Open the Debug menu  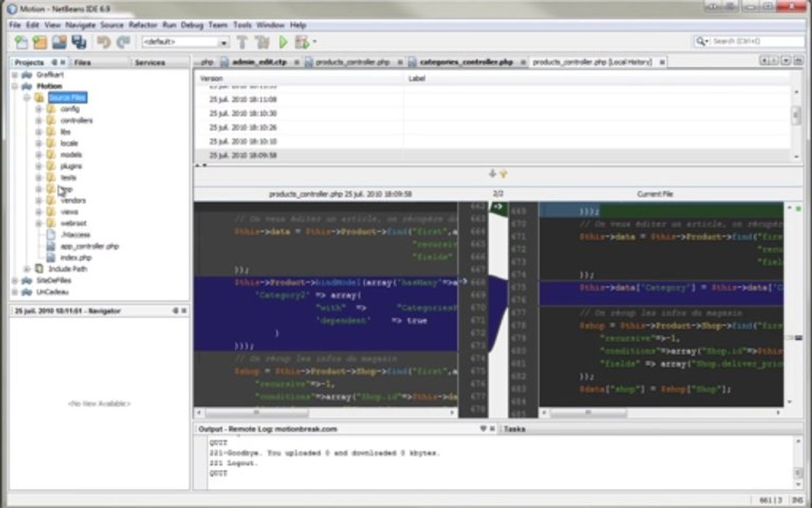tap(192, 25)
